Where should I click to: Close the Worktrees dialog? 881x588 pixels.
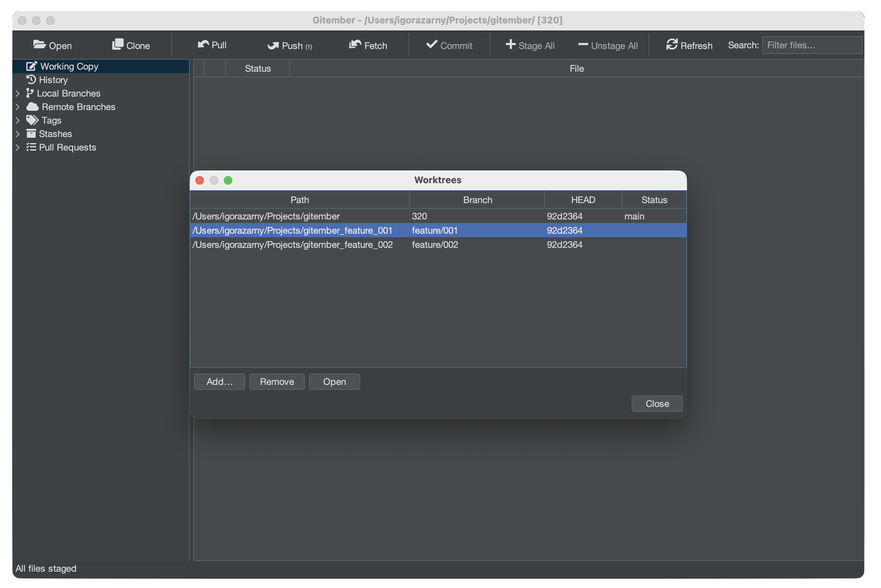point(656,403)
